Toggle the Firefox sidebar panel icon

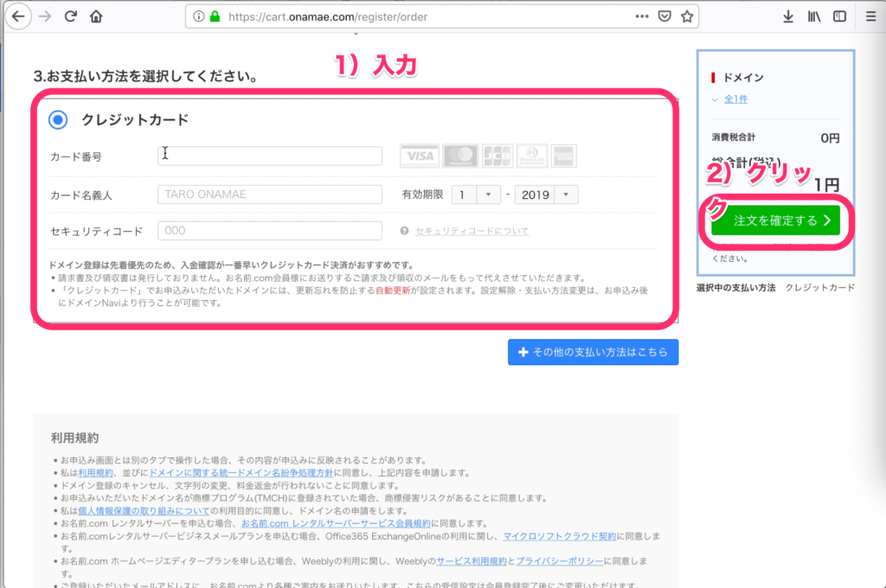838,16
